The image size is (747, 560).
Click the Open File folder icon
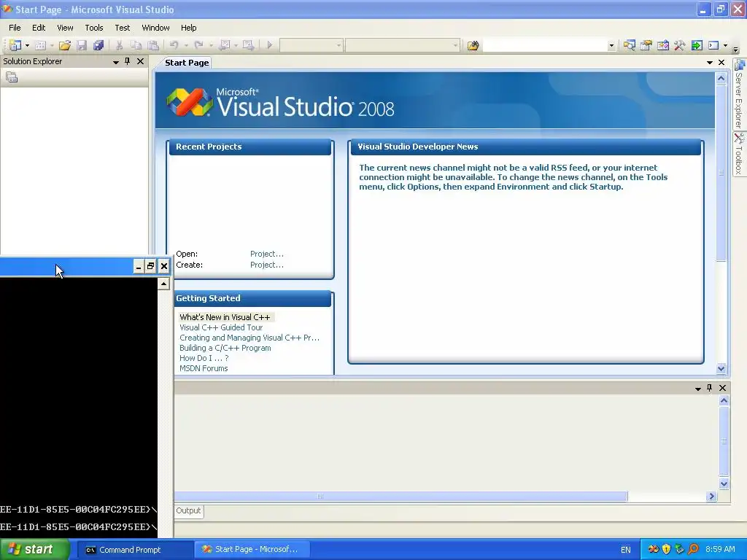click(65, 45)
